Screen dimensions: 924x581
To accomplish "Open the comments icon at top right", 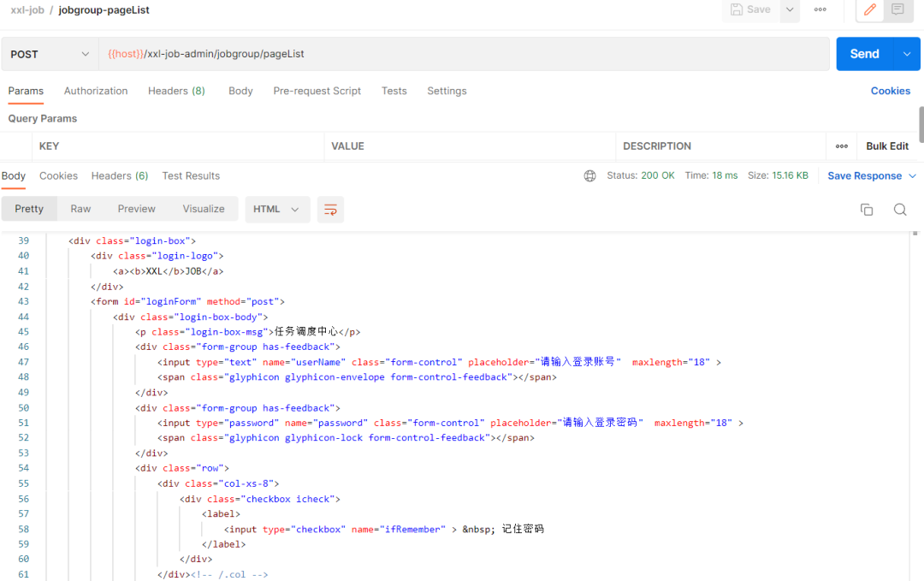I will (897, 10).
